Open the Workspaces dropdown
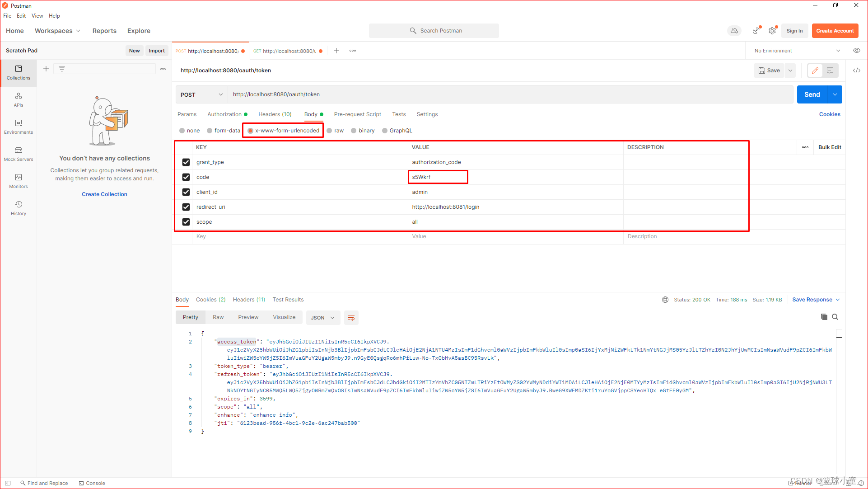 tap(57, 31)
